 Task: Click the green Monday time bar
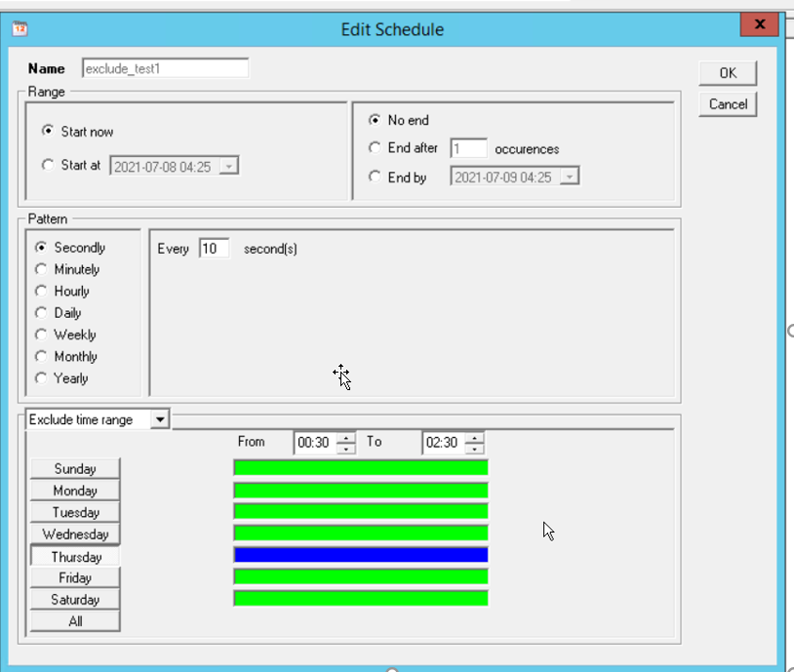click(360, 490)
